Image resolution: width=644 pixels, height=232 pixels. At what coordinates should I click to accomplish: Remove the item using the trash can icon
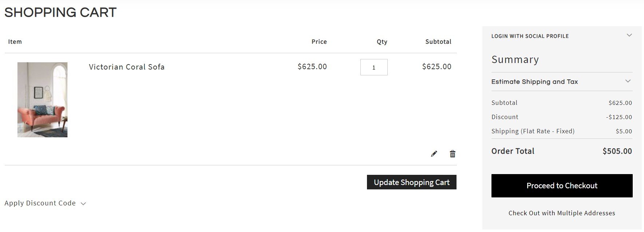tap(453, 154)
